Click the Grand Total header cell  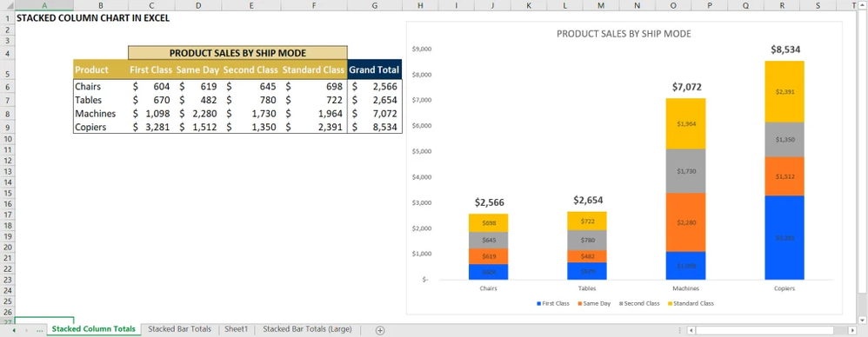point(375,70)
